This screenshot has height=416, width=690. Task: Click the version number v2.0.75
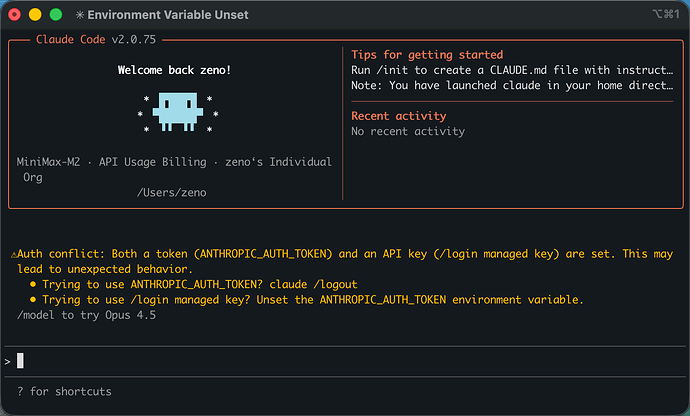tap(134, 40)
